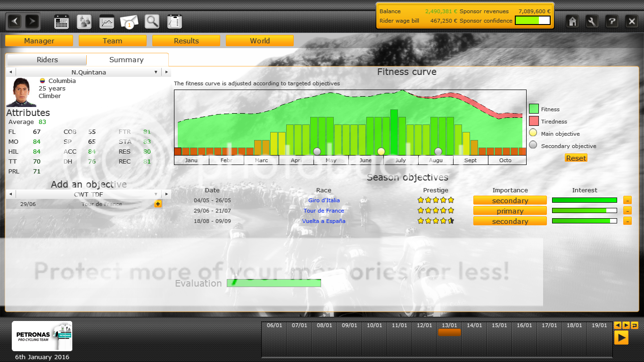Click the August secondary objective marker
644x362 pixels.
[x=438, y=151]
